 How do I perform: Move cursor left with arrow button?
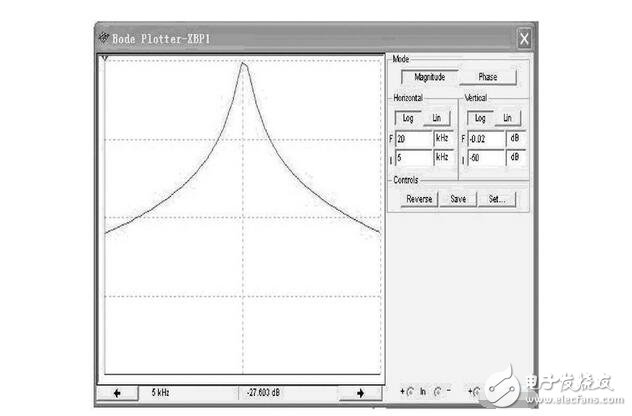[x=119, y=393]
